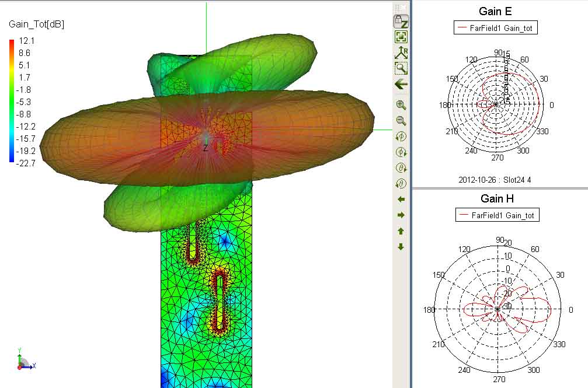Click the lock Z-axis view icon
Image resolution: width=588 pixels, height=388 pixels.
point(401,22)
